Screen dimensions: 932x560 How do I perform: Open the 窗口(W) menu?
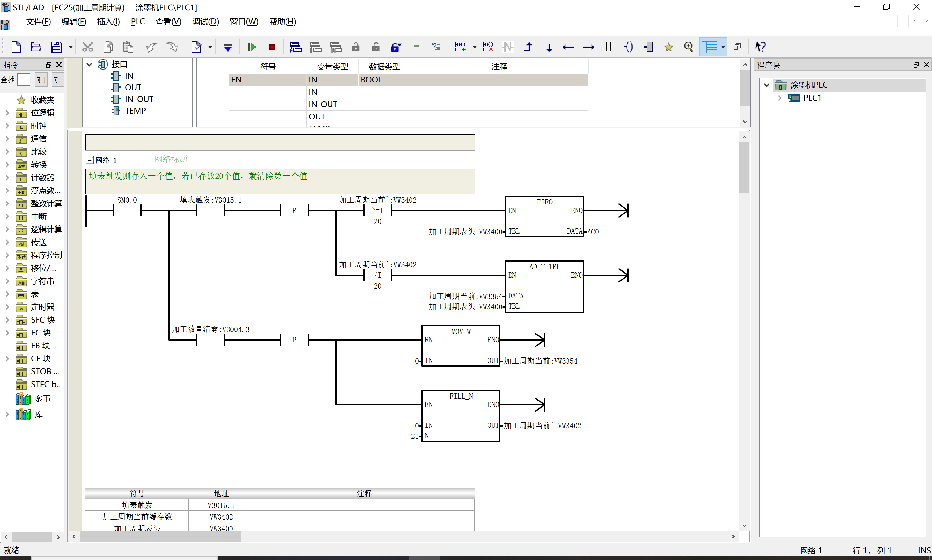point(244,21)
